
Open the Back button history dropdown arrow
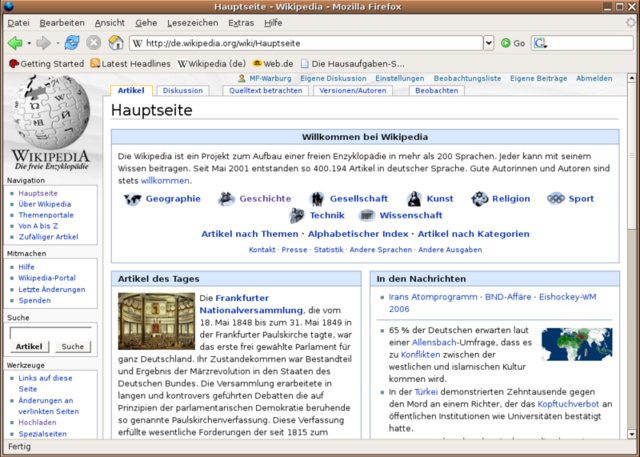click(x=29, y=43)
